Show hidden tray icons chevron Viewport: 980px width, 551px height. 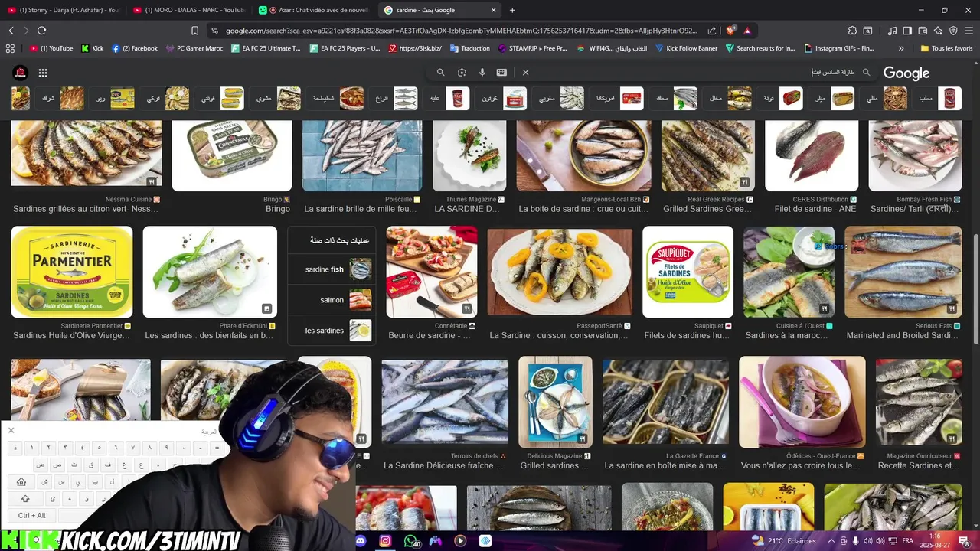point(831,541)
